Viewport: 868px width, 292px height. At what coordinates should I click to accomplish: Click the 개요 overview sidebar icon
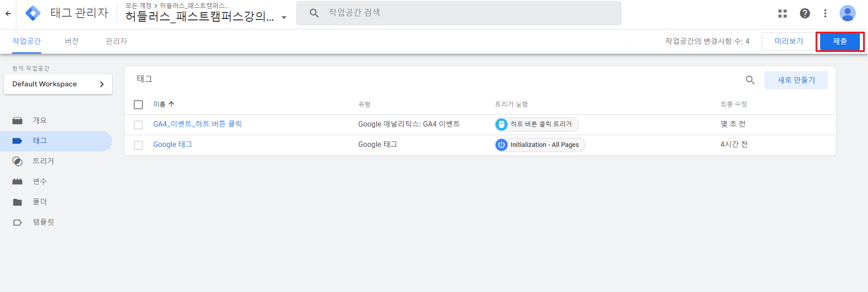(x=17, y=121)
